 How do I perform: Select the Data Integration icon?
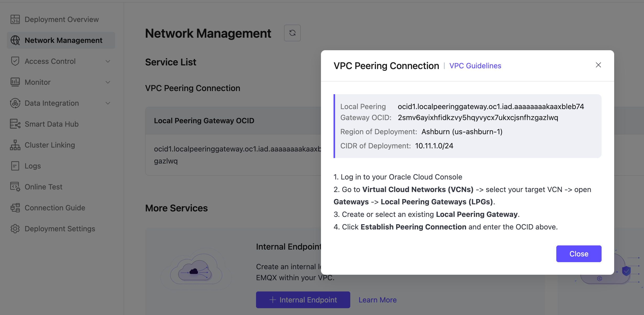15,103
